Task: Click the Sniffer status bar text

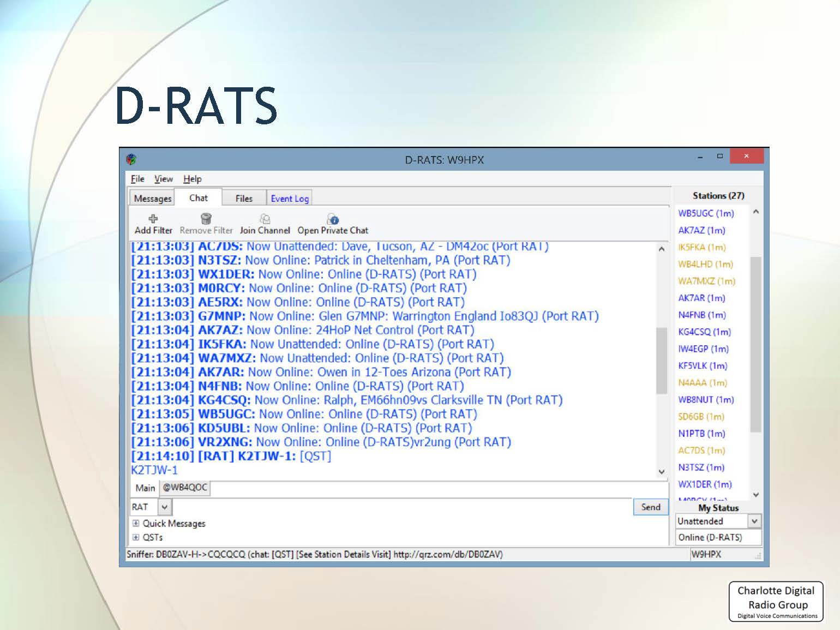Action: point(315,554)
